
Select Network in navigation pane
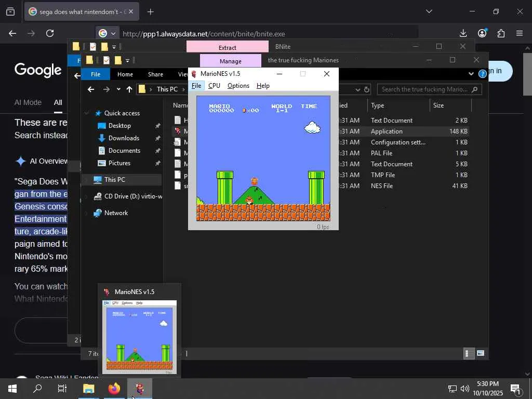116,212
